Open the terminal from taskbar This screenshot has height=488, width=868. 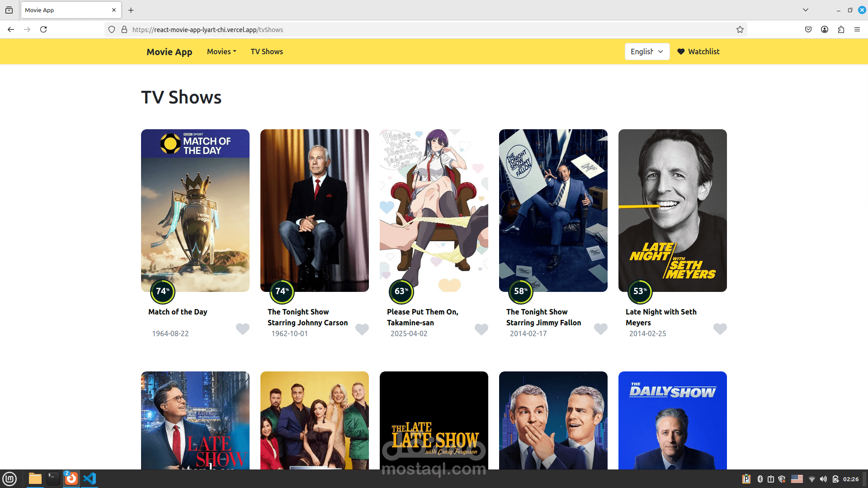click(53, 479)
